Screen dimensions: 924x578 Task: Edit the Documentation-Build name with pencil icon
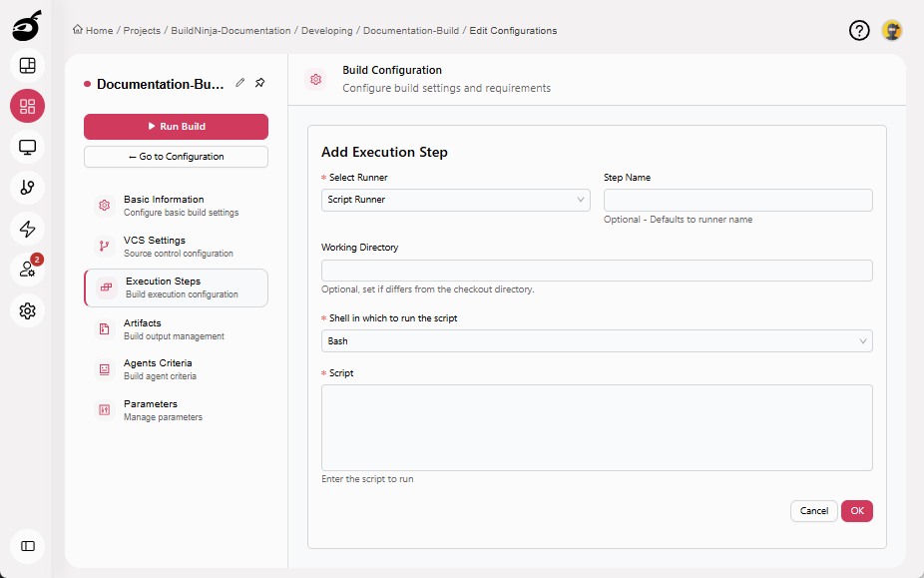pyautogui.click(x=240, y=83)
